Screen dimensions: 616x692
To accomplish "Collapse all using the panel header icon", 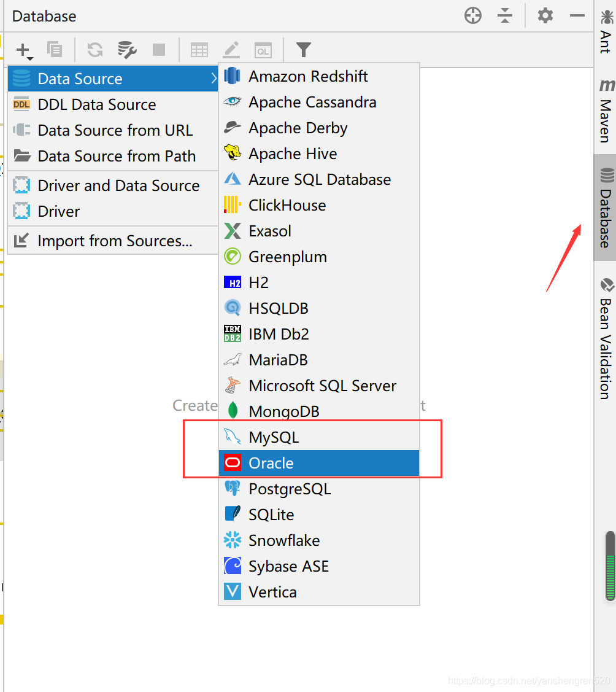I will point(505,16).
